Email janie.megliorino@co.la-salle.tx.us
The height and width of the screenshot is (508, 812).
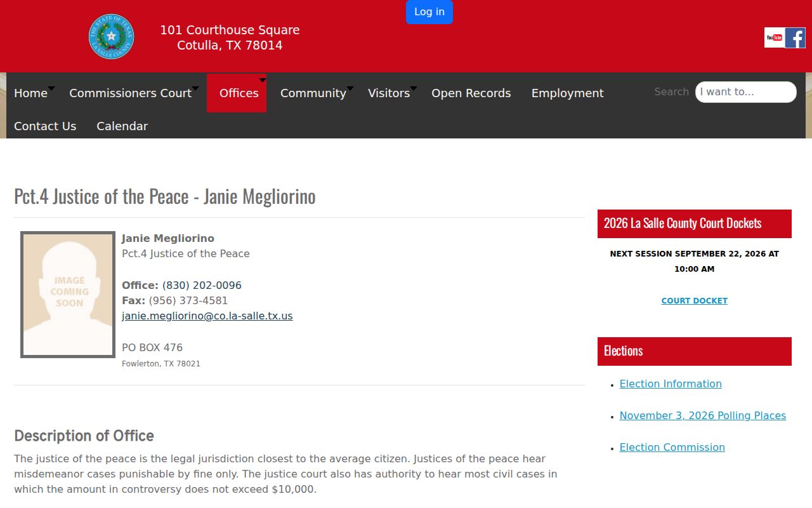tap(207, 316)
